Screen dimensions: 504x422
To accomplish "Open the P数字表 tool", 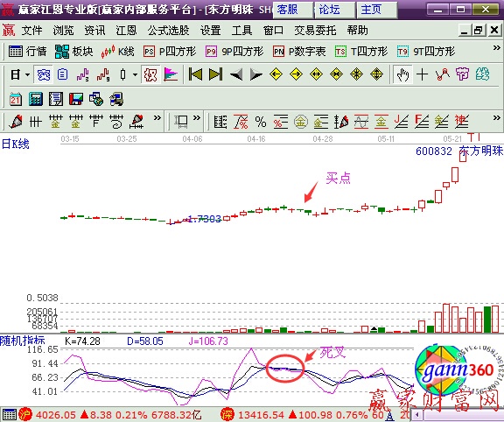I will click(x=299, y=52).
